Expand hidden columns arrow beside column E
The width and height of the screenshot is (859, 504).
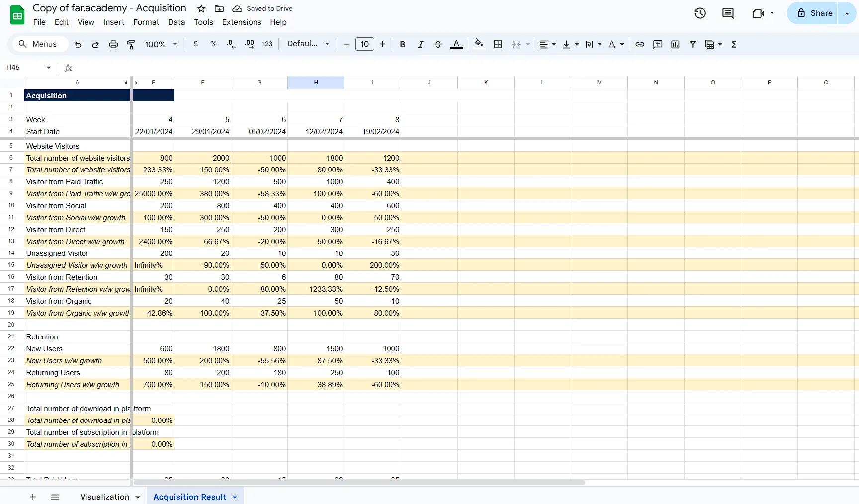pyautogui.click(x=137, y=83)
